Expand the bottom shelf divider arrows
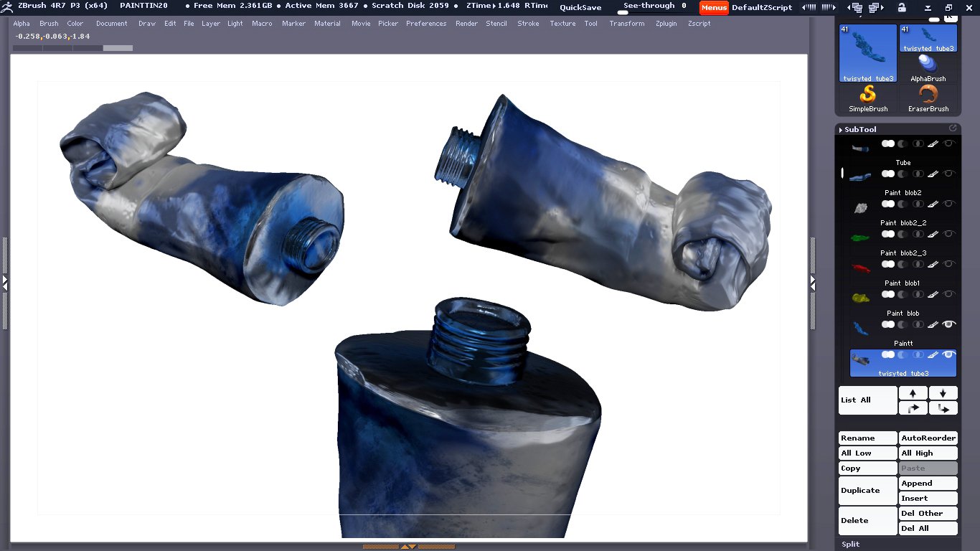This screenshot has height=551, width=980. tap(408, 547)
